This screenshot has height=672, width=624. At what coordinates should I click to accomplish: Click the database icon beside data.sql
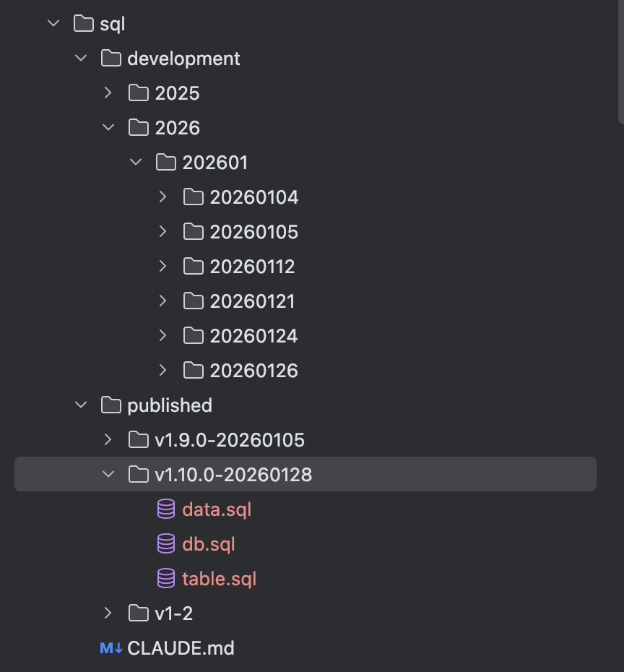click(166, 509)
